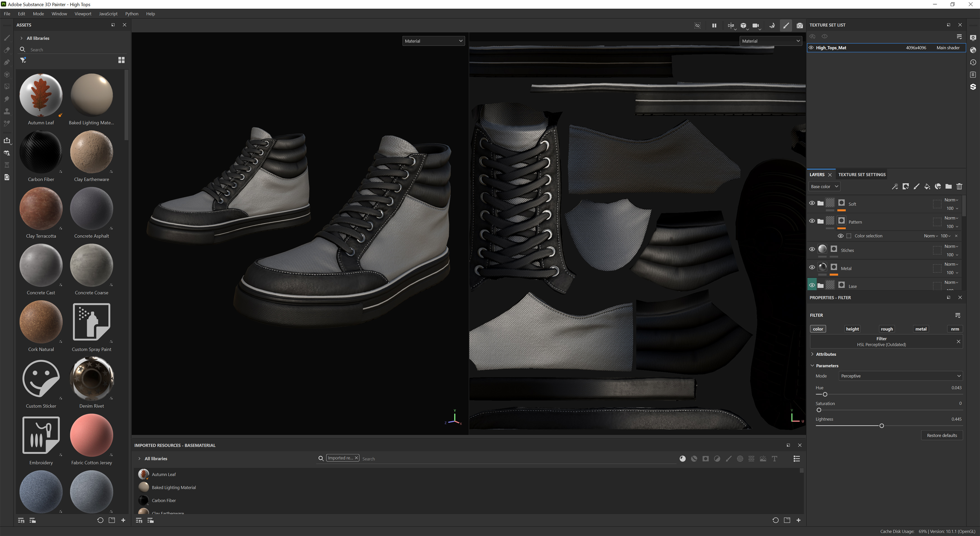Screen dimensions: 980x536
Task: Open the Mode dropdown set to Perceptive
Action: pyautogui.click(x=900, y=376)
